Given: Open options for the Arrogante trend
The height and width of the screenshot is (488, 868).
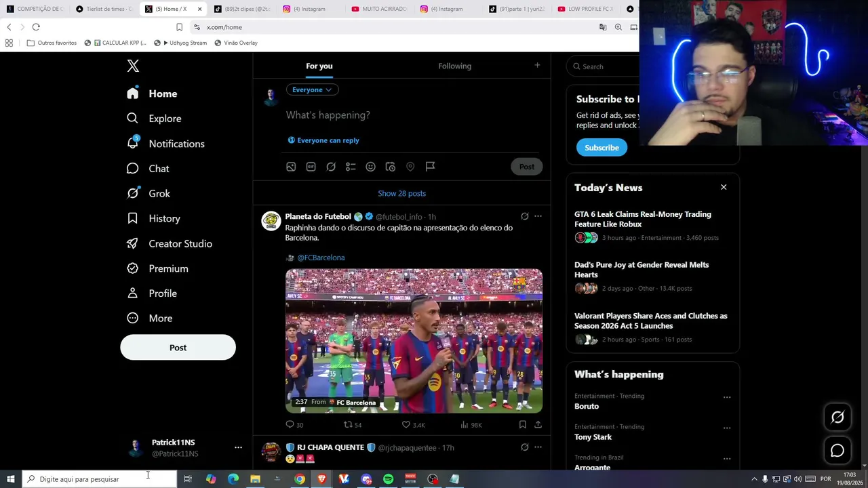Looking at the screenshot, I should point(727,459).
